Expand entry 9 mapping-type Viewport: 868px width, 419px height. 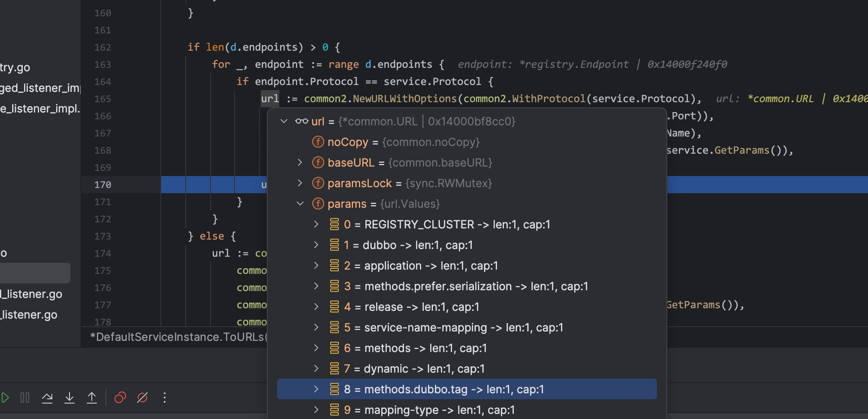tap(316, 410)
